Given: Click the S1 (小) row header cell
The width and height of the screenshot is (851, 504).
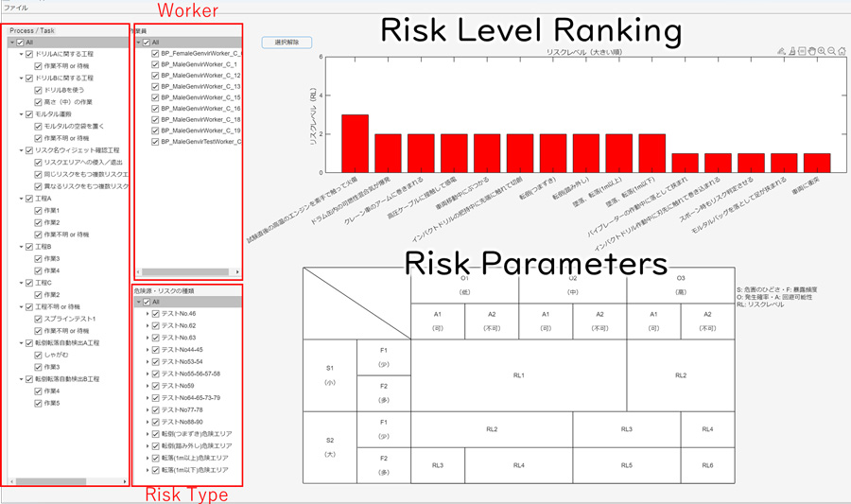Looking at the screenshot, I should click(330, 375).
